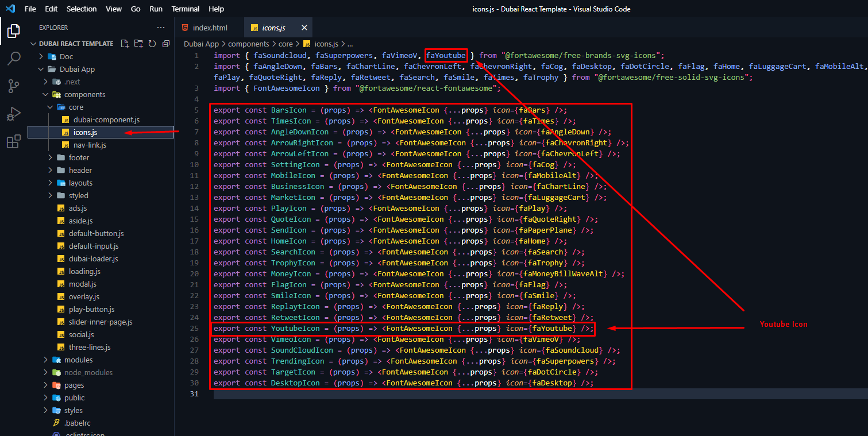Open the Edit menu
The image size is (868, 436).
(x=51, y=9)
